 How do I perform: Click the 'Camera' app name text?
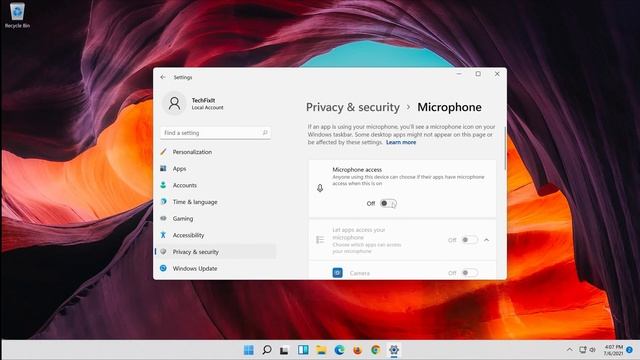[x=360, y=273]
